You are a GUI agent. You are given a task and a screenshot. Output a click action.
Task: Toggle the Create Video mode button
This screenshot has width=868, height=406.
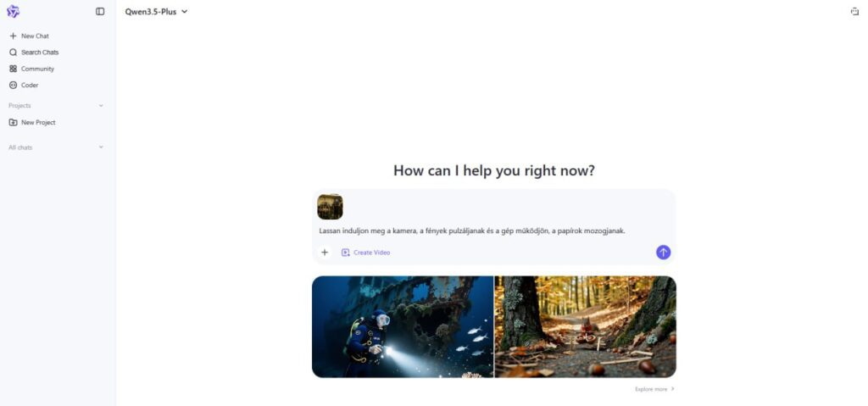[366, 253]
